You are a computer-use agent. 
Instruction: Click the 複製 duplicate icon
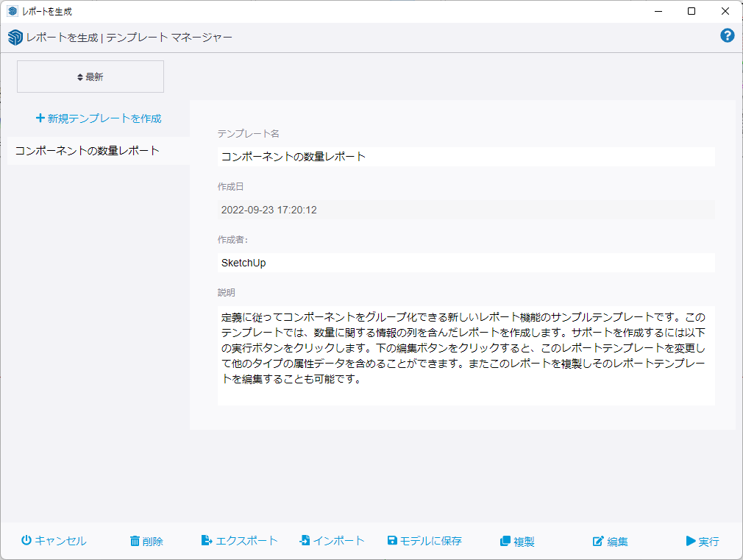(x=504, y=540)
